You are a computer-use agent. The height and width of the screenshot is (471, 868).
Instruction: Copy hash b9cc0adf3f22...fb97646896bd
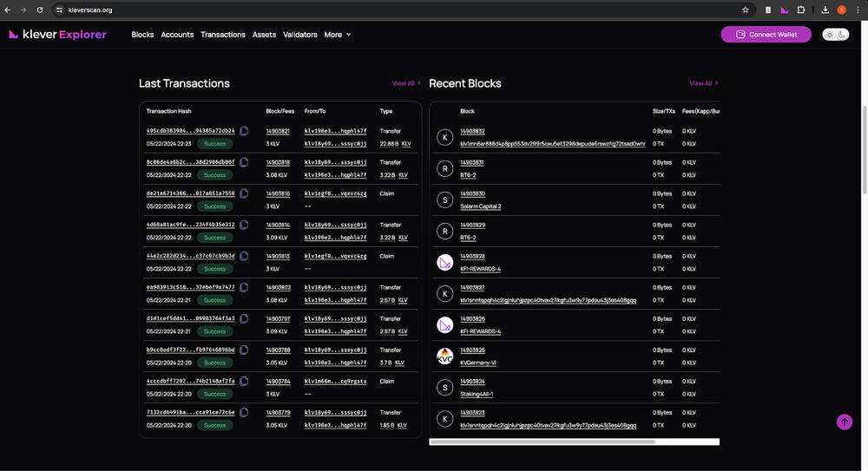pos(244,350)
